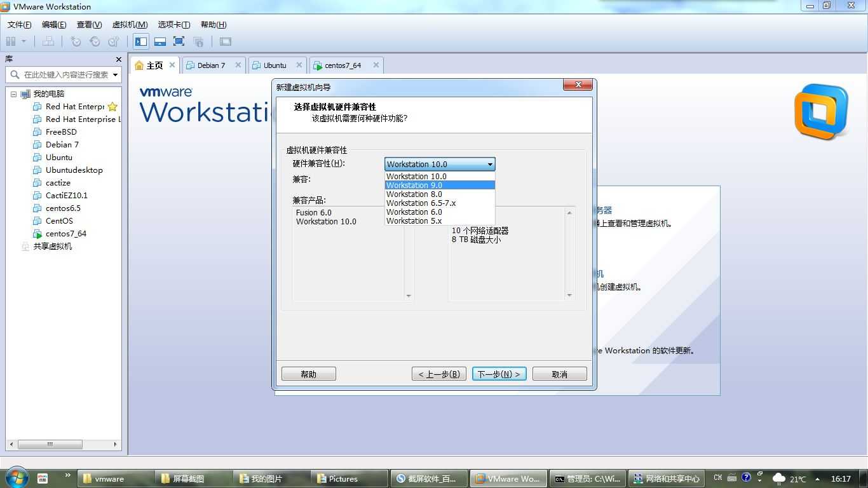
Task: Open the power options dropdown arrow
Action: pyautogui.click(x=24, y=41)
